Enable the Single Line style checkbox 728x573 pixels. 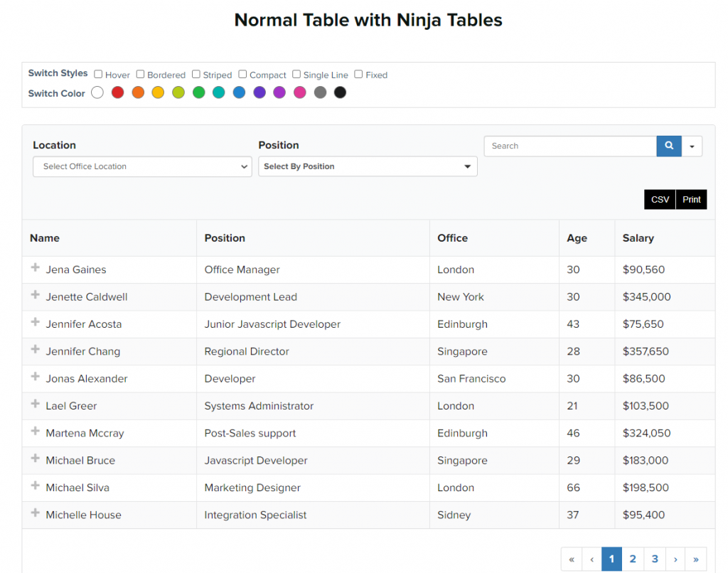[x=296, y=75]
